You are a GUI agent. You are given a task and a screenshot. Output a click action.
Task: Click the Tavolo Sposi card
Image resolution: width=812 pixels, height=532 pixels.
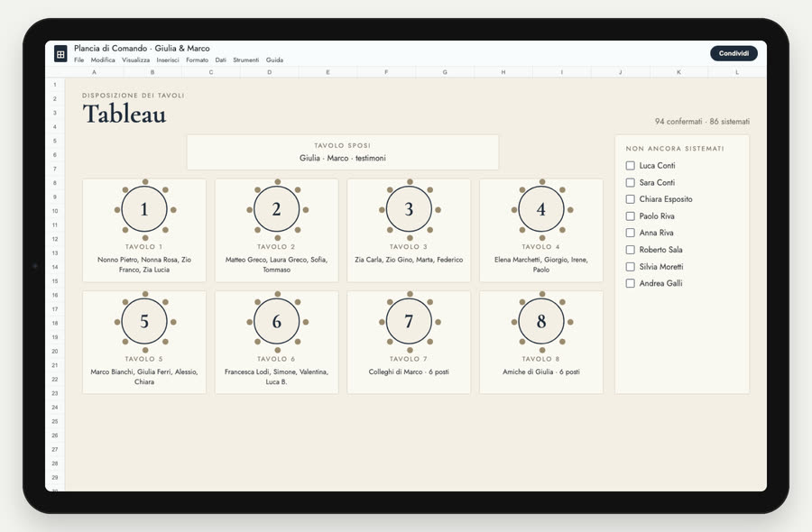(x=343, y=152)
